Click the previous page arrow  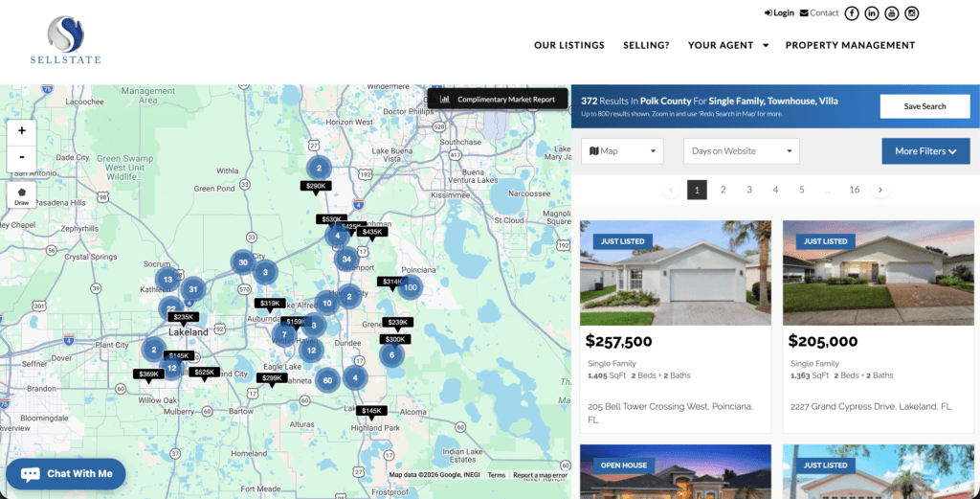click(671, 190)
